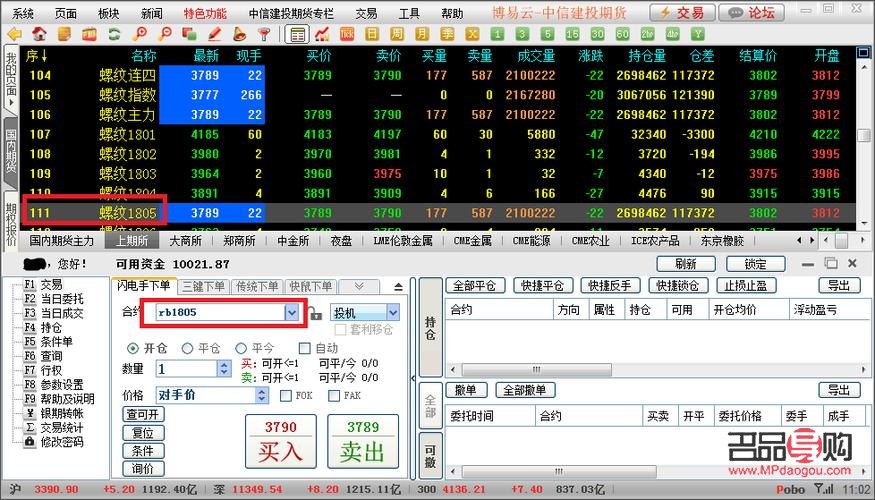This screenshot has height=500, width=875.
Task: Click the padlock icon beside contract field
Action: (x=316, y=314)
